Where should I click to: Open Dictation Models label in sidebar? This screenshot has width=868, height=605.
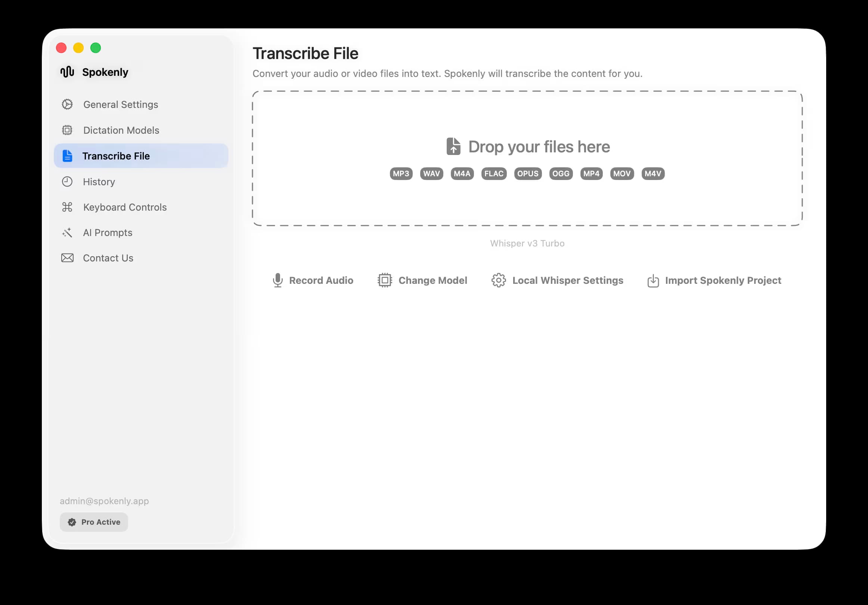[x=121, y=130]
